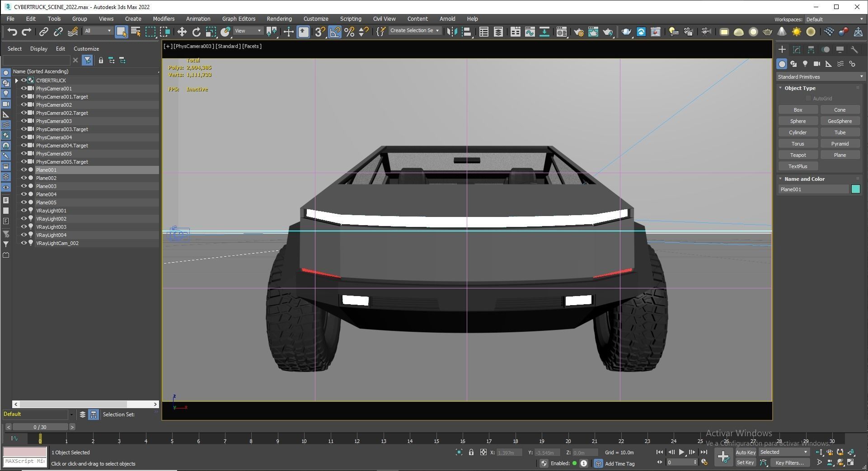Click the GeoSphere button
Viewport: 868px width, 471px height.
pos(840,121)
